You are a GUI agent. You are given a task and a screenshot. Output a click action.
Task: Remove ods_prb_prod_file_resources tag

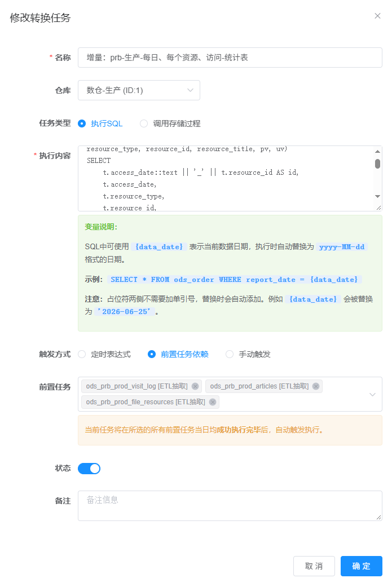click(213, 402)
